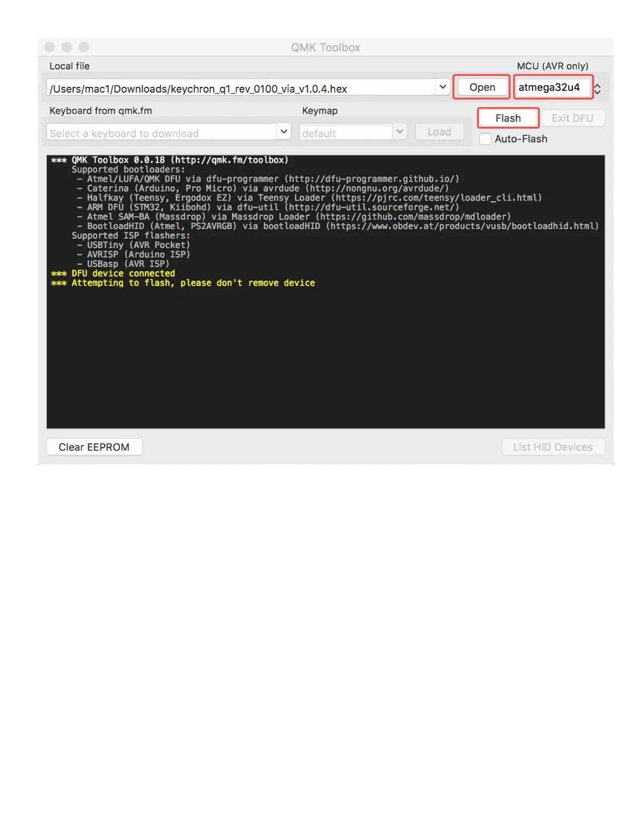Expand the keyboard download dropdown arrow

click(x=284, y=132)
